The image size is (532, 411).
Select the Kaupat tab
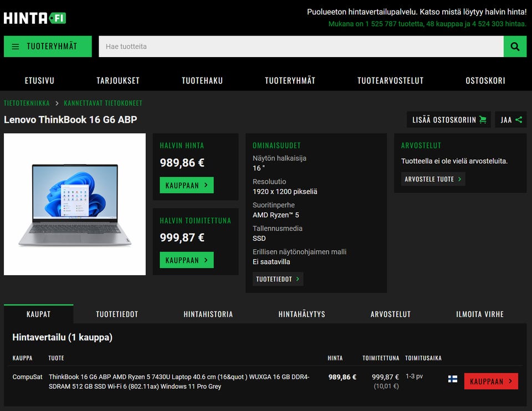coord(38,314)
